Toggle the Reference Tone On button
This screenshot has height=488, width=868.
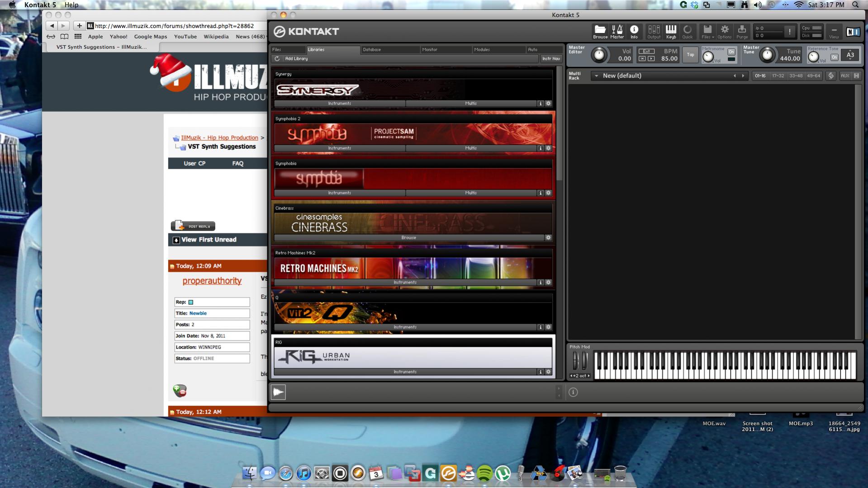(x=834, y=57)
